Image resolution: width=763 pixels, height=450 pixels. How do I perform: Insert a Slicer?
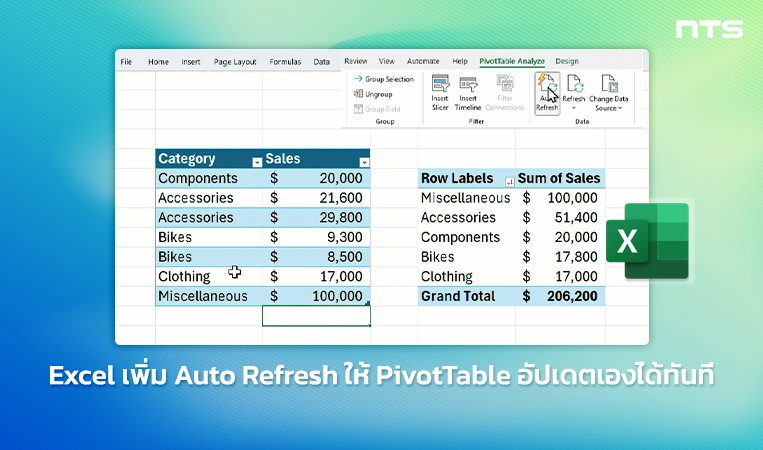pos(440,93)
